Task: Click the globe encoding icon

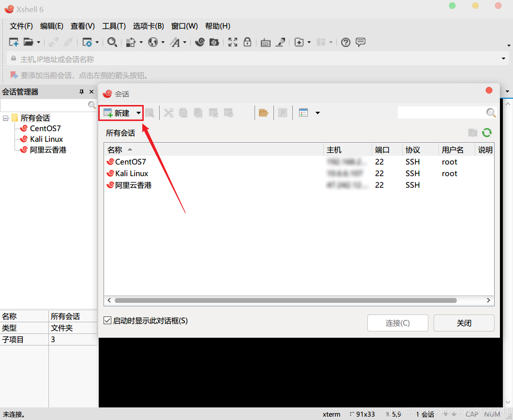Action: pos(153,42)
